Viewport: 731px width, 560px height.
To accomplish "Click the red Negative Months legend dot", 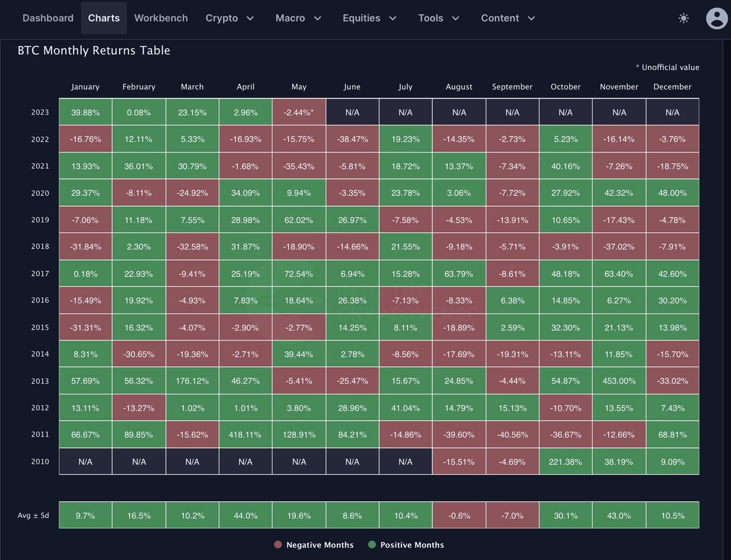I will (x=278, y=545).
